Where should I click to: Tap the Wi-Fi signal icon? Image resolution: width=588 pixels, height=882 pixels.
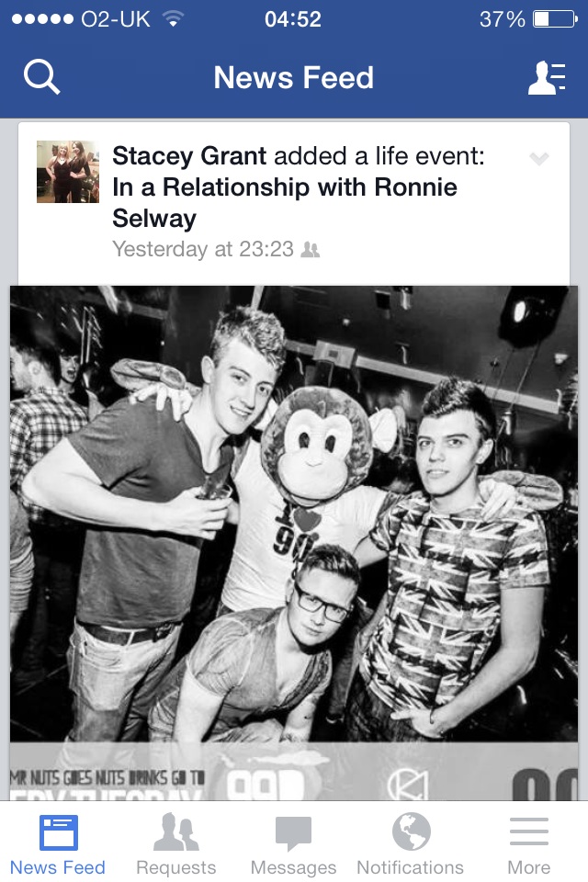(x=174, y=19)
